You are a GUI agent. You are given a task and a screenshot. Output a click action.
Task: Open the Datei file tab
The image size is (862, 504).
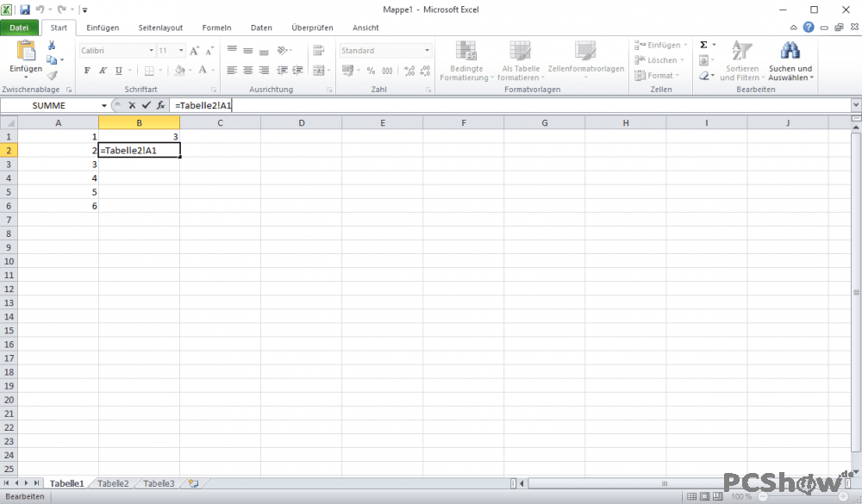pos(19,28)
